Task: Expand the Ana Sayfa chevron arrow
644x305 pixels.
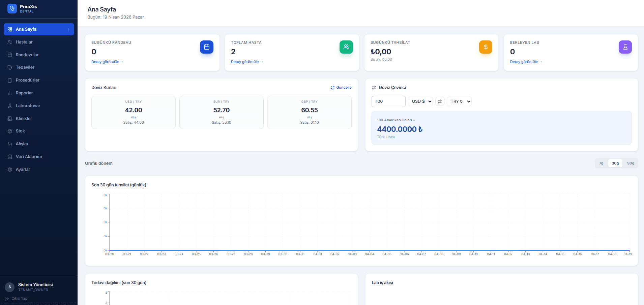Action: (68, 29)
